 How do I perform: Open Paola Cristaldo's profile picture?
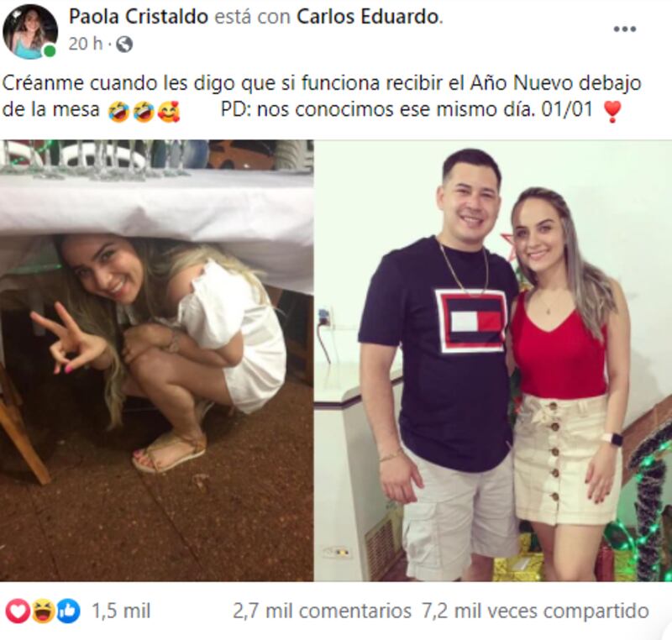tap(29, 32)
